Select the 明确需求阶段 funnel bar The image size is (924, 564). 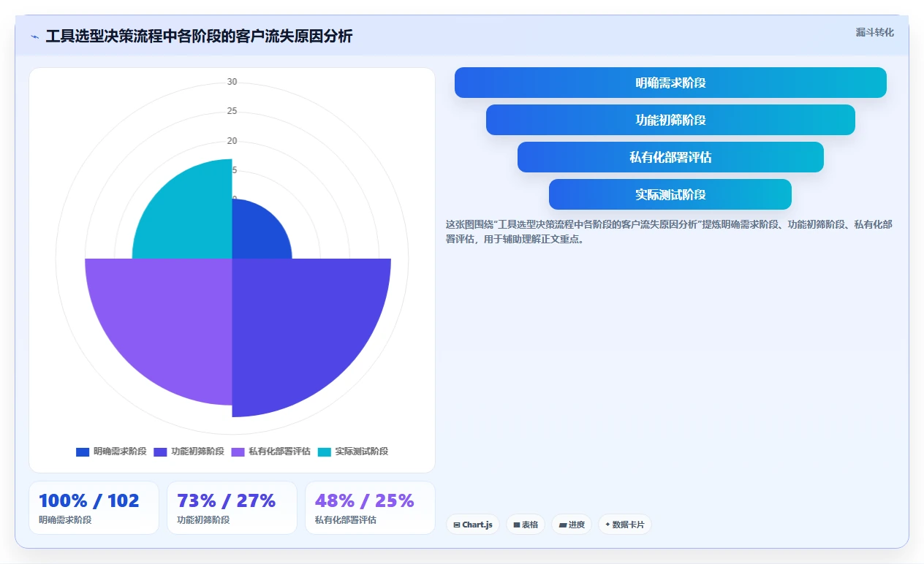670,83
